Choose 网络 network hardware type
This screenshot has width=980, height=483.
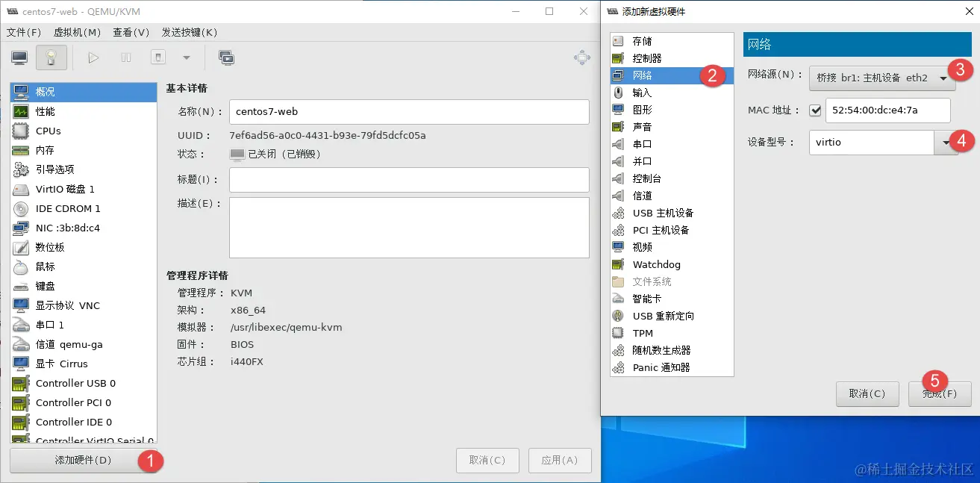coord(672,75)
